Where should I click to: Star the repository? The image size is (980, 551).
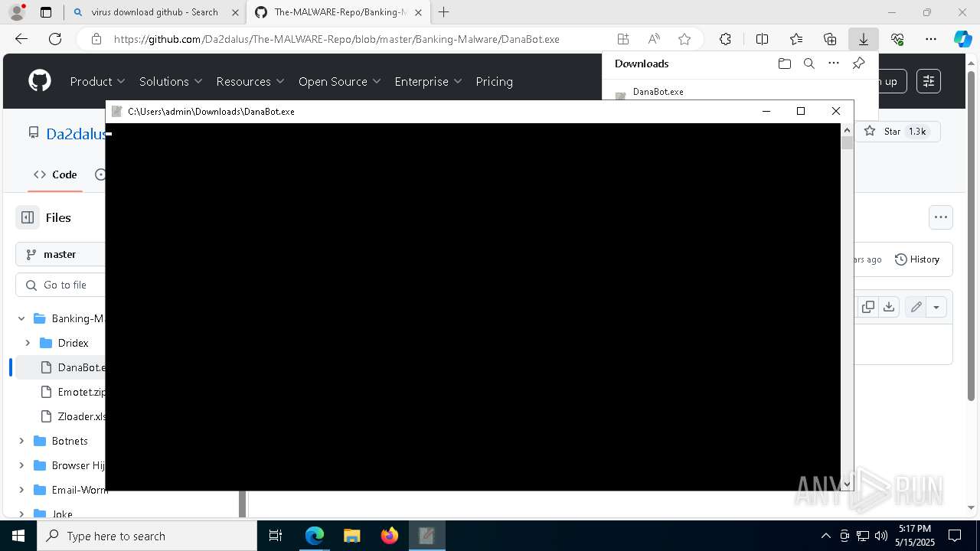pyautogui.click(x=897, y=132)
